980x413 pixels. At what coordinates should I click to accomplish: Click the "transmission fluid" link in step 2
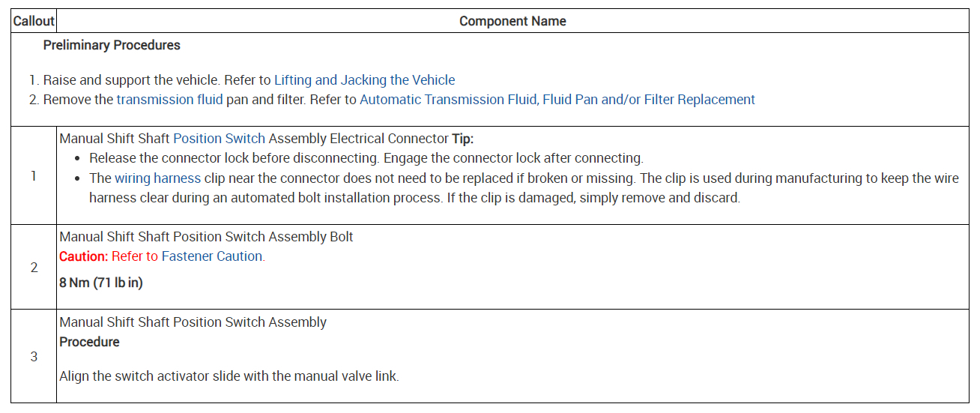tap(169, 100)
